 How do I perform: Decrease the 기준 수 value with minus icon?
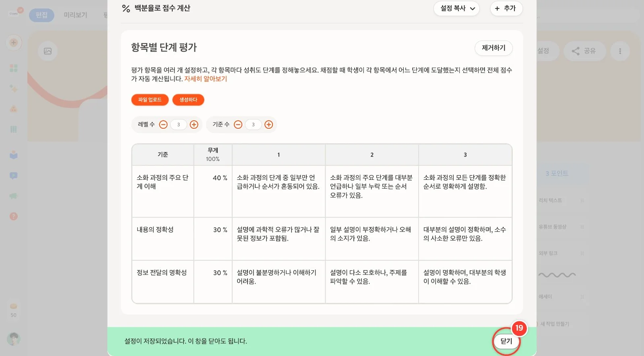[238, 125]
